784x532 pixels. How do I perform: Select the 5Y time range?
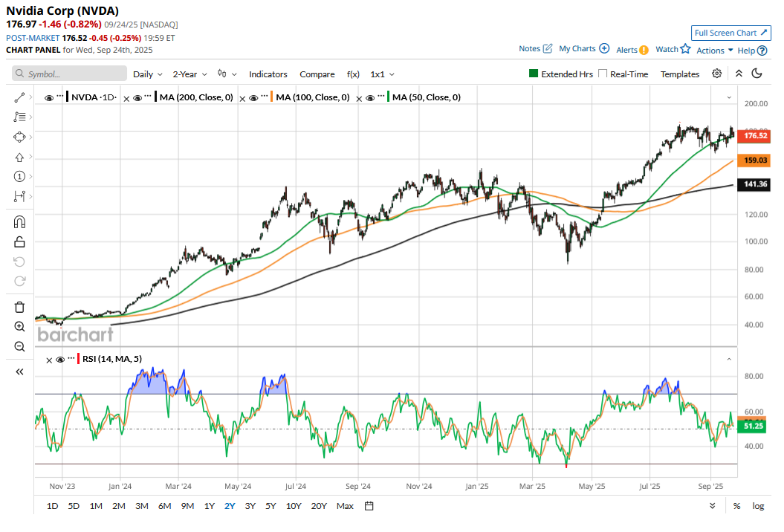pyautogui.click(x=270, y=506)
